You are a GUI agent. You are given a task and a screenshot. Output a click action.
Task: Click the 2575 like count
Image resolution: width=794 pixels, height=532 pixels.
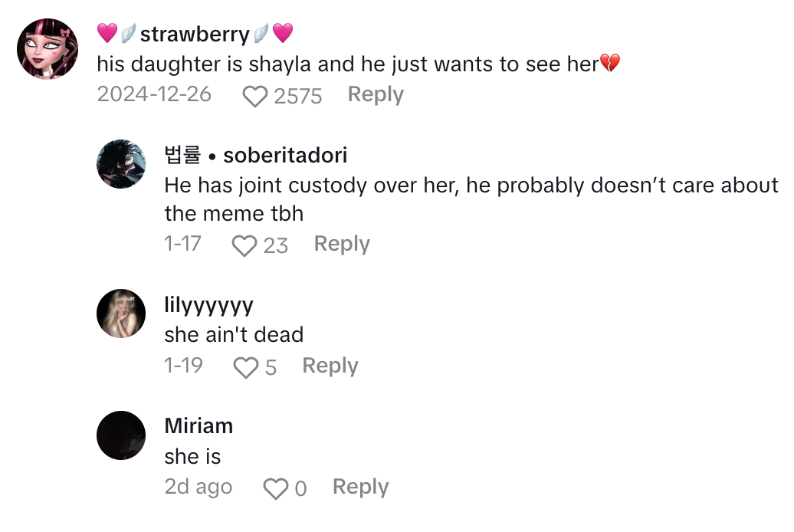click(x=298, y=96)
